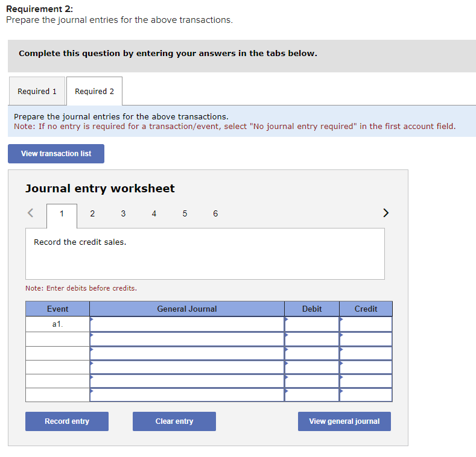This screenshot has width=476, height=457.
Task: Click the Credit field in second row
Action: [366, 339]
